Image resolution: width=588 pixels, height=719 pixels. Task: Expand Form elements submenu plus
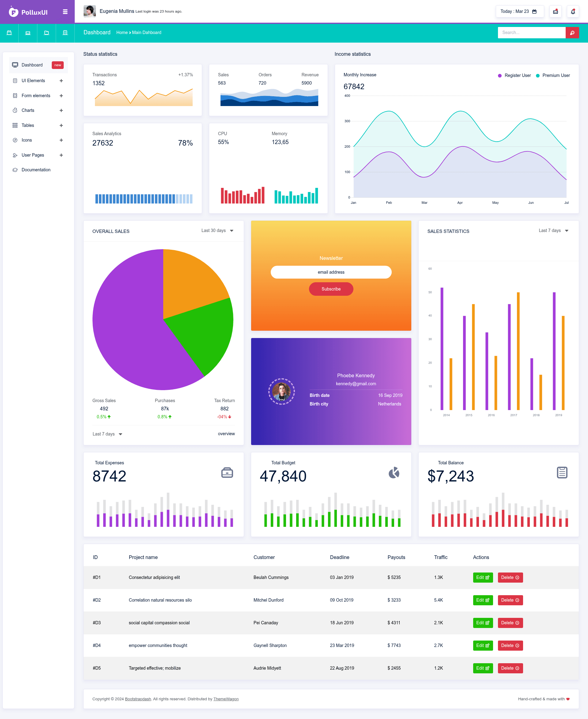[x=61, y=96]
